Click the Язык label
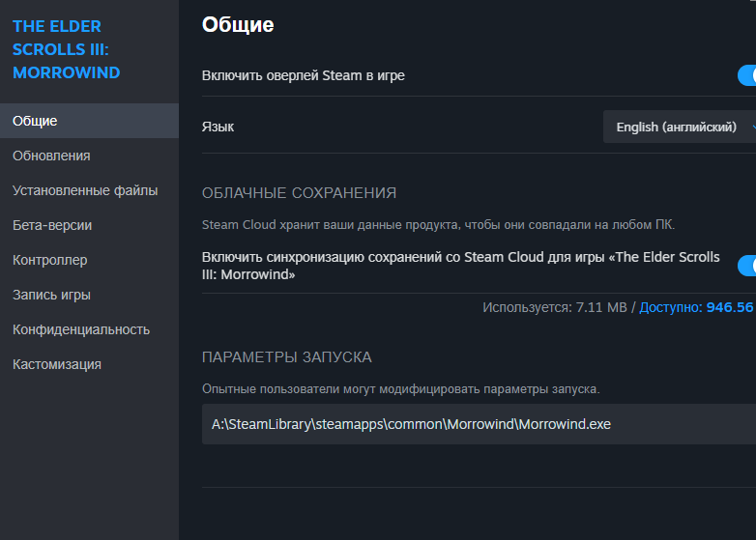The height and width of the screenshot is (540, 756). click(x=218, y=127)
